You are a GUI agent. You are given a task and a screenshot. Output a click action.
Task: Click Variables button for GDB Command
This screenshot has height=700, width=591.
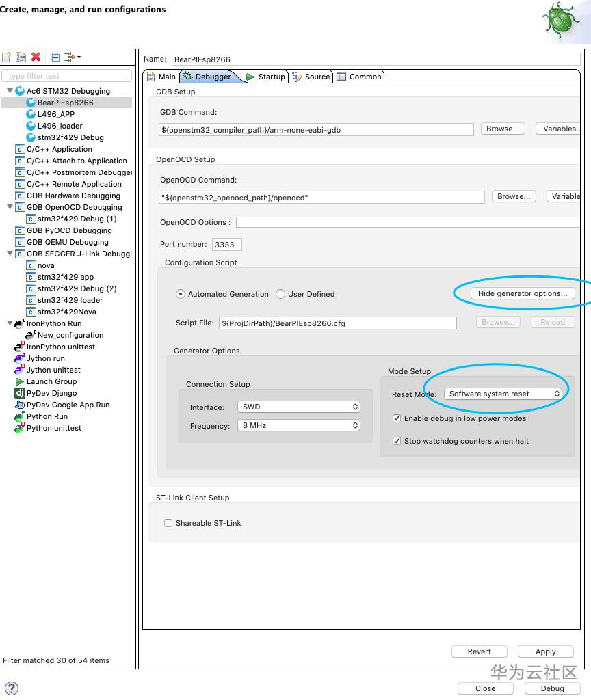point(558,129)
